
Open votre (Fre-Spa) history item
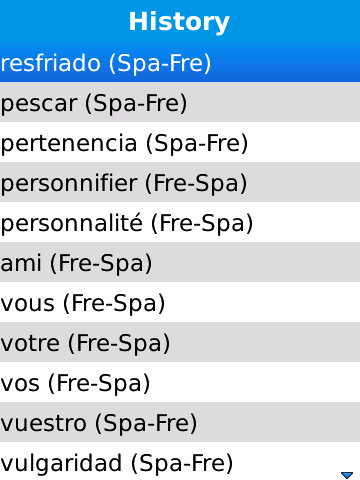click(x=180, y=342)
